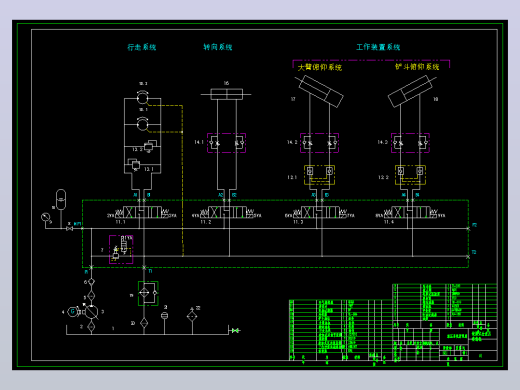The height and width of the screenshot is (390, 520).
Task: Click the upper travel motor symbol 18.2
Action: pyautogui.click(x=142, y=98)
